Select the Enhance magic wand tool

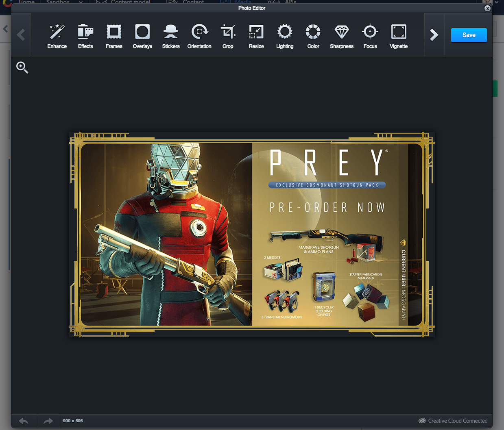pyautogui.click(x=57, y=37)
